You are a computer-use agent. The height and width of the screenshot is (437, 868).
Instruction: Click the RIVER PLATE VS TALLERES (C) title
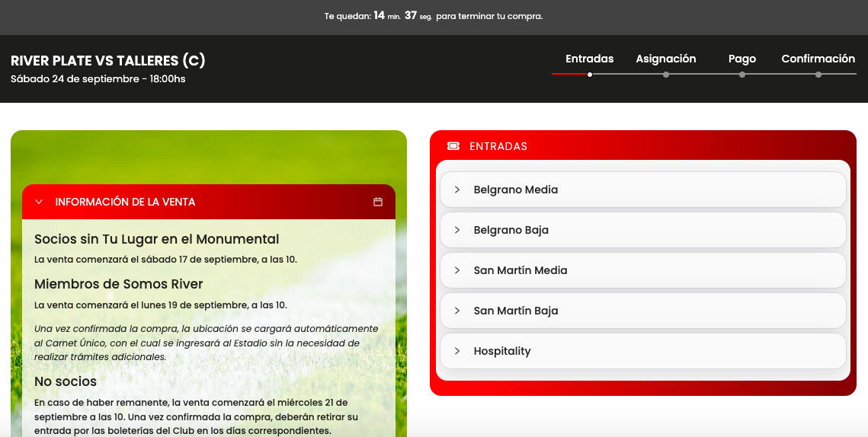click(108, 60)
